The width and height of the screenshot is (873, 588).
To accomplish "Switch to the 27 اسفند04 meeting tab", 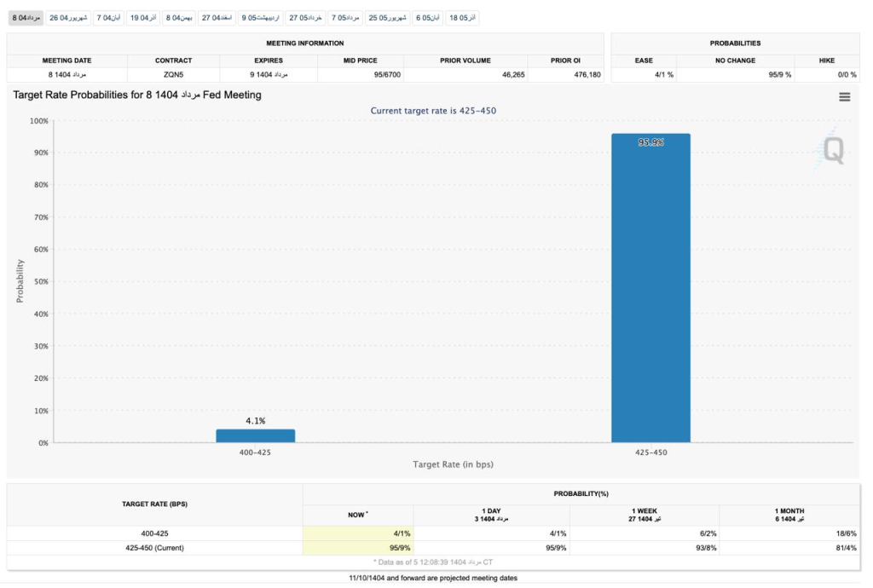I will coord(217,17).
